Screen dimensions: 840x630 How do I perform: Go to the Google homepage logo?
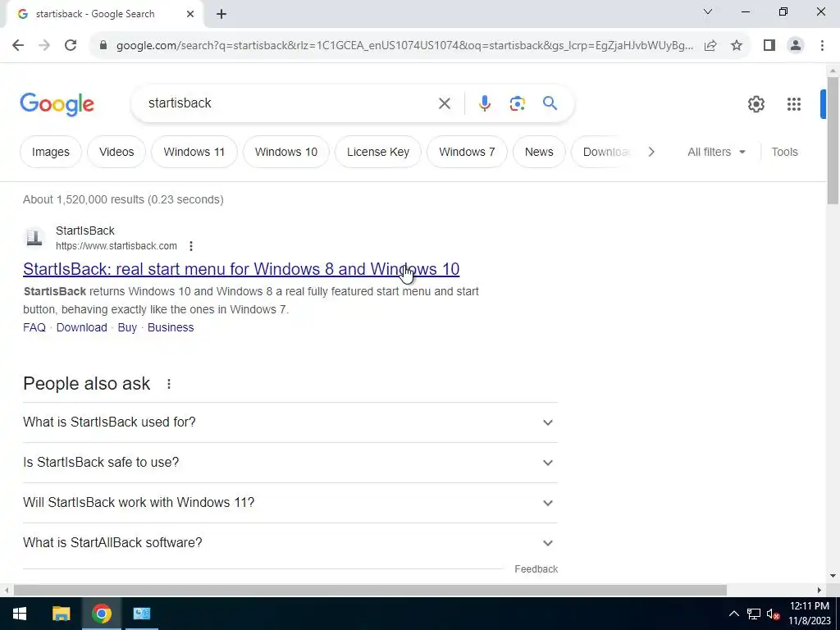point(57,104)
